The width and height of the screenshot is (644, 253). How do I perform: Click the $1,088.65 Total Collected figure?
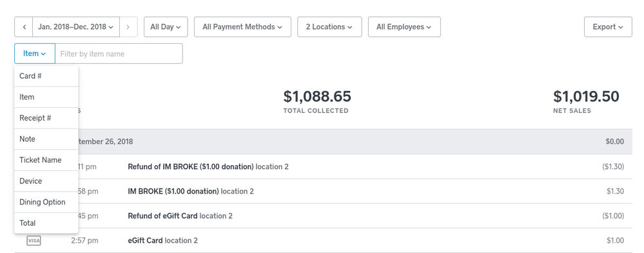click(317, 97)
